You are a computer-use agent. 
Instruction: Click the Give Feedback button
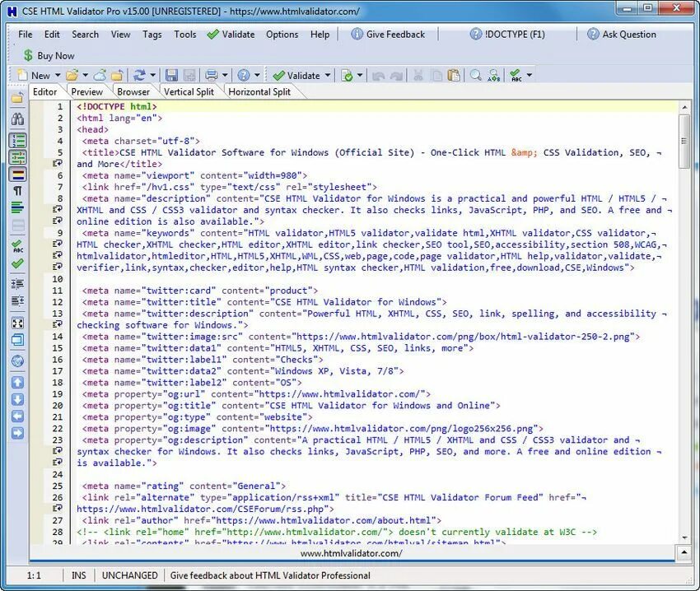(388, 35)
